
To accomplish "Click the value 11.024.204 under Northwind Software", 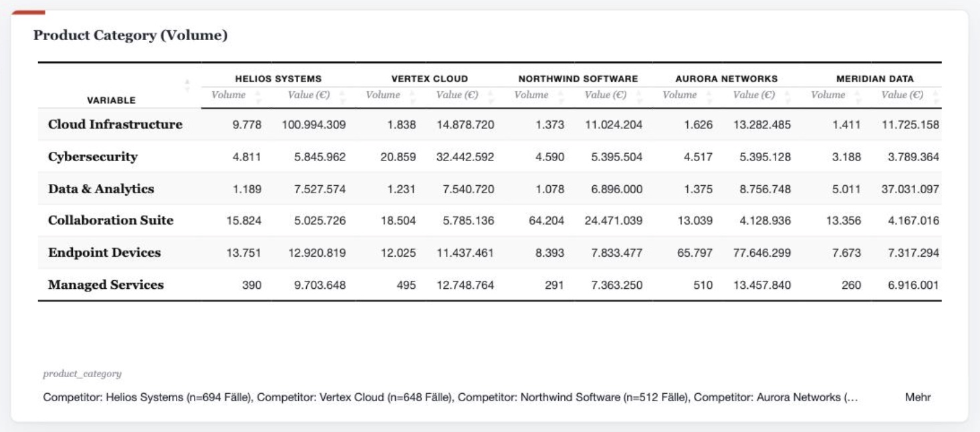I will click(x=614, y=124).
